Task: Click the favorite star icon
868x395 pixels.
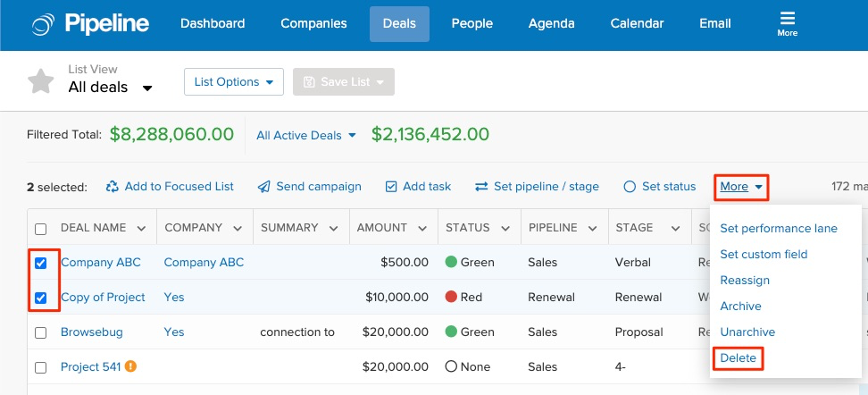Action: pyautogui.click(x=41, y=81)
